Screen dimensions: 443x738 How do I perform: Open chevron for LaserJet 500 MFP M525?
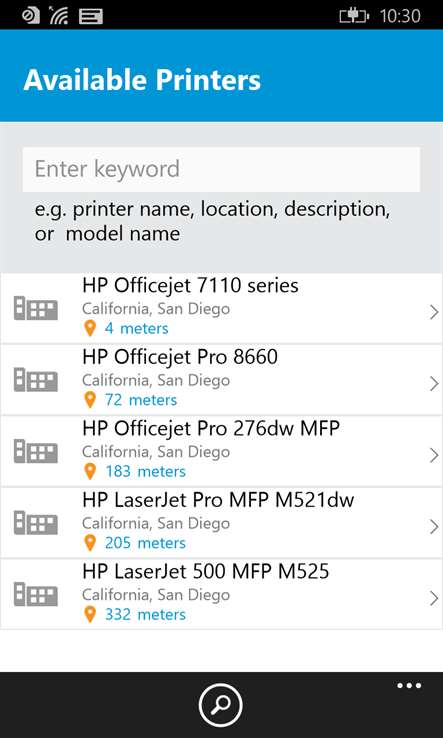pyautogui.click(x=434, y=599)
